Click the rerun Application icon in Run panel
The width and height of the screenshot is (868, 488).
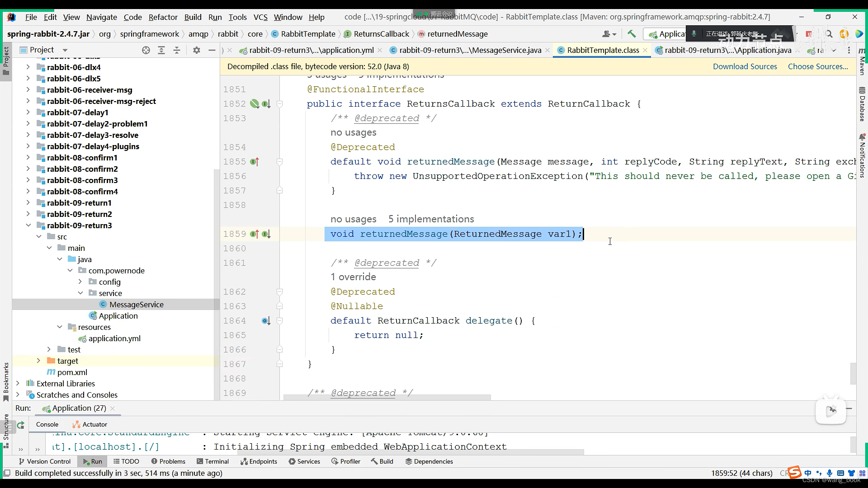21,425
